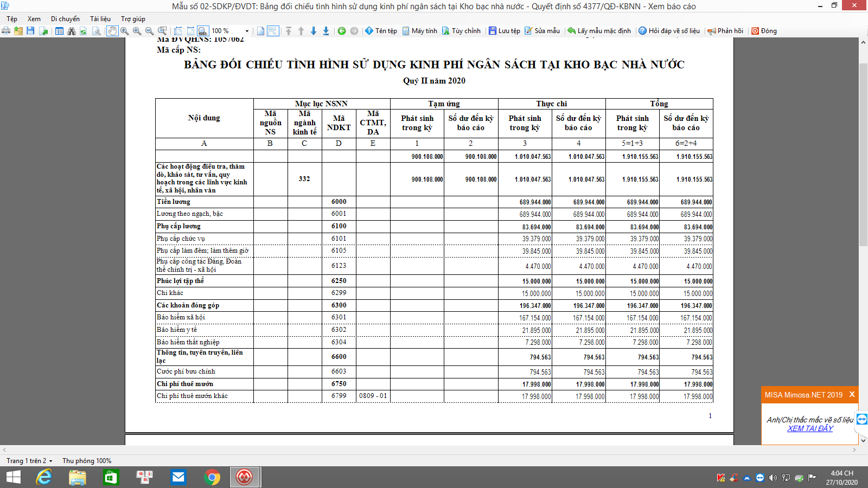This screenshot has width=868, height=488.
Task: Click the TeamViewer tray icon
Action: (760, 478)
